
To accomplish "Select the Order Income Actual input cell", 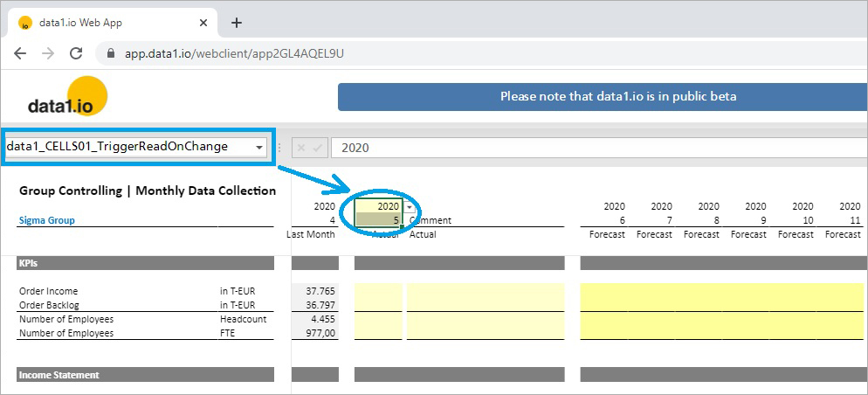I will tap(378, 291).
